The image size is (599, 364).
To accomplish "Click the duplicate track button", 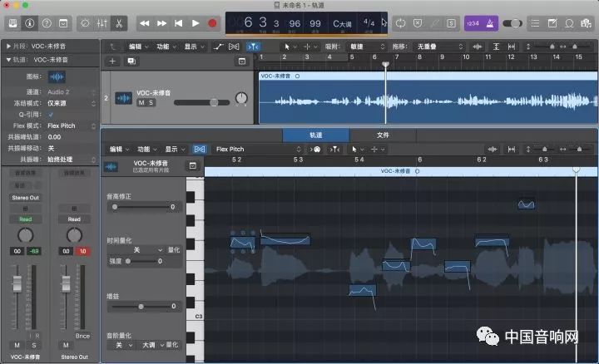I will coord(131,61).
